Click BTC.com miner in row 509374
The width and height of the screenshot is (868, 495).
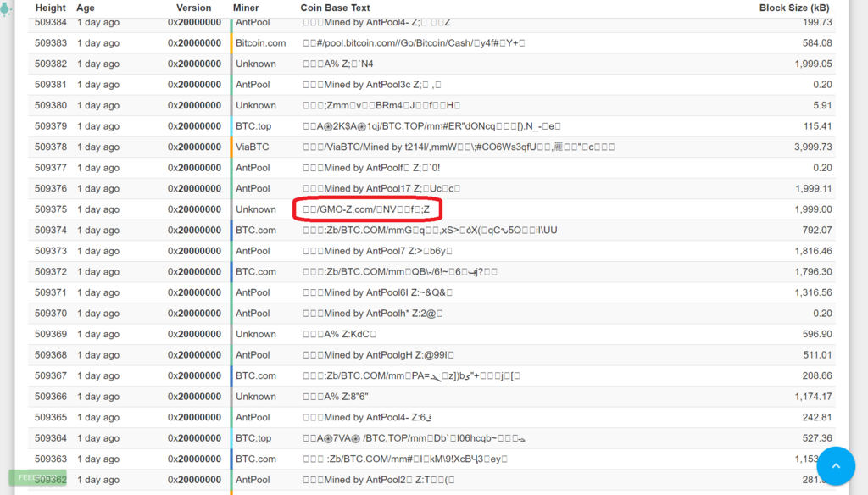click(x=256, y=230)
